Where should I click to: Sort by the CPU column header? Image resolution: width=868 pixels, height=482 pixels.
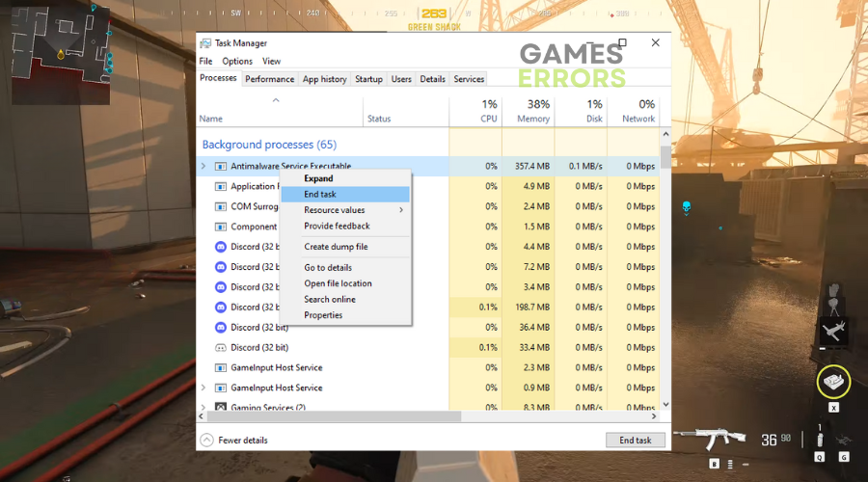tap(475, 111)
